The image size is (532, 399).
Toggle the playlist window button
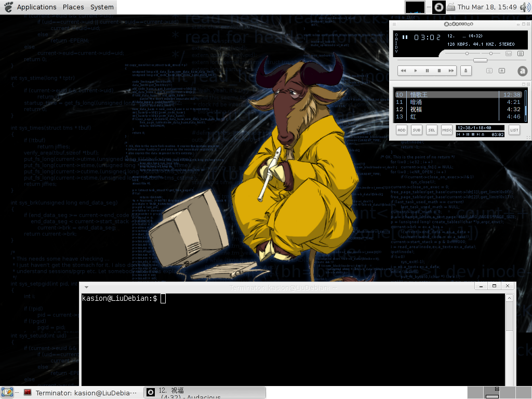coord(521,54)
